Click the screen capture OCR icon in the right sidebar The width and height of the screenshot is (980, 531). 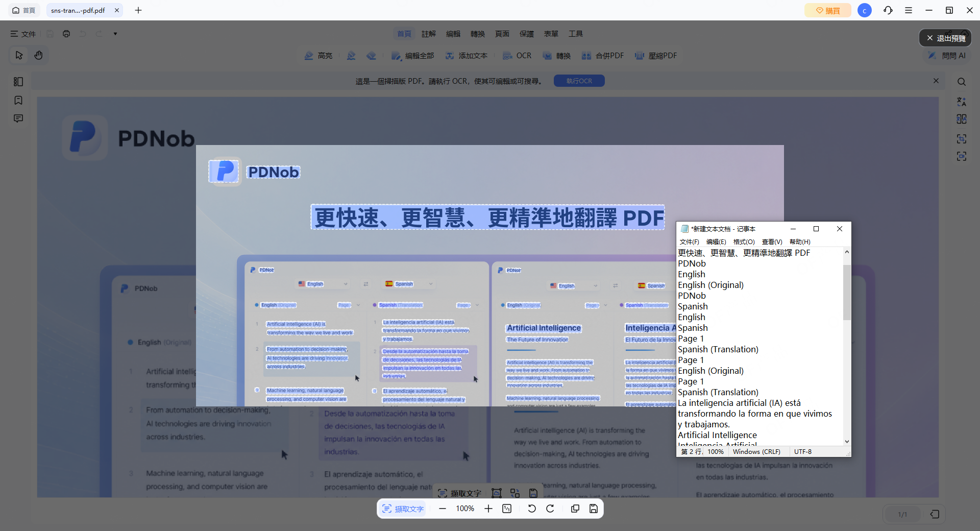pyautogui.click(x=962, y=156)
